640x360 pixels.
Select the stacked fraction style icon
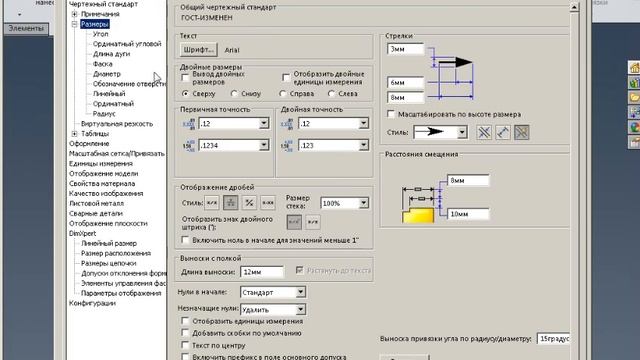coord(231,202)
